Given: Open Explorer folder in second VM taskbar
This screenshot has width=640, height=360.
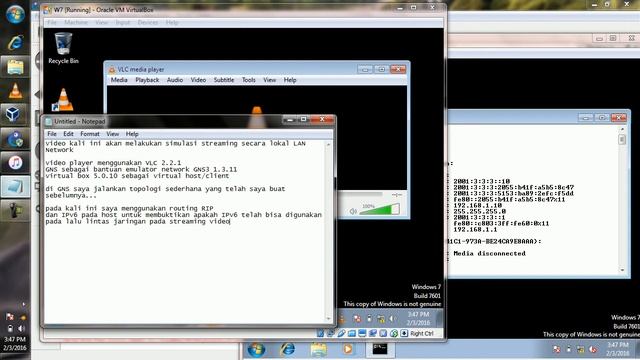Looking at the screenshot, I should pyautogui.click(x=318, y=349).
